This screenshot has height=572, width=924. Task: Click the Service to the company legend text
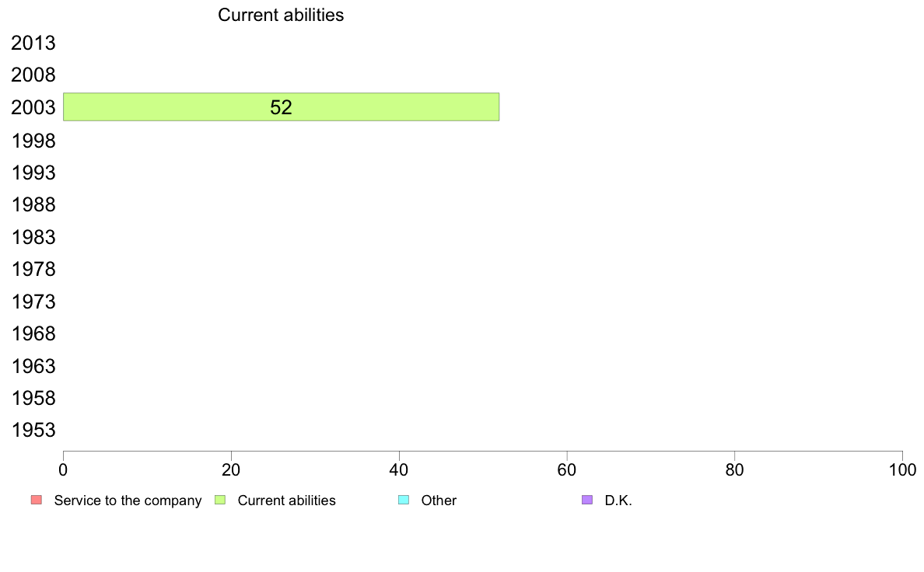(x=128, y=500)
